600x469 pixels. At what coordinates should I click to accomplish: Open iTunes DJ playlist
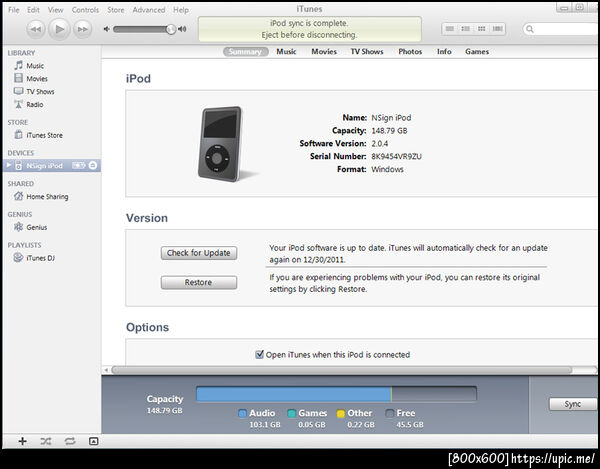tap(40, 258)
